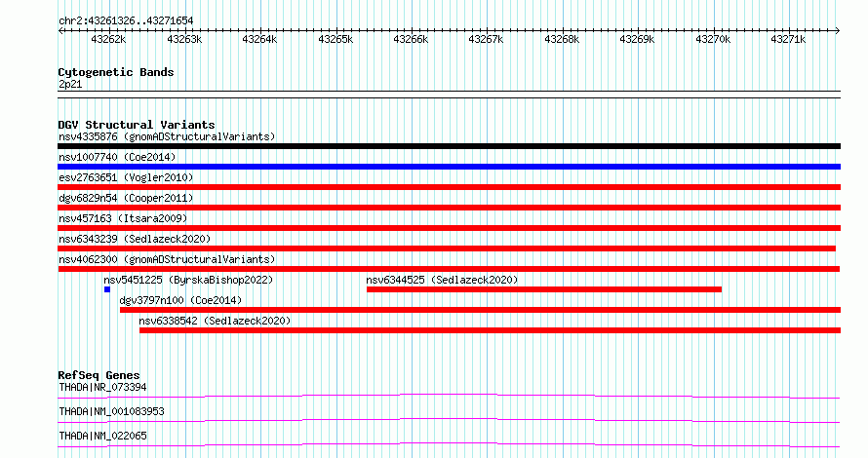
Task: Click the small blue nsv5451225 variant marker
Action: coord(107,289)
